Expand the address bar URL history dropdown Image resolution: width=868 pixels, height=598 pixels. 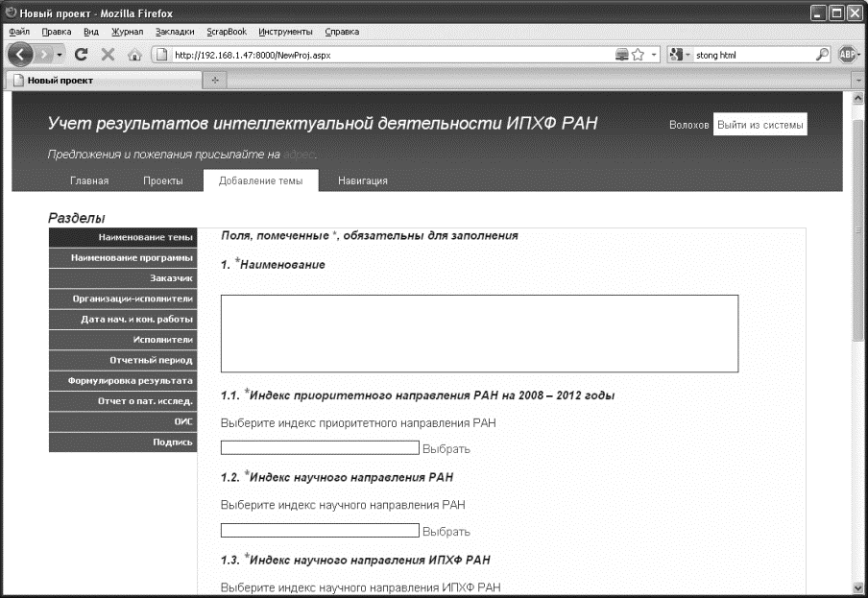[654, 55]
